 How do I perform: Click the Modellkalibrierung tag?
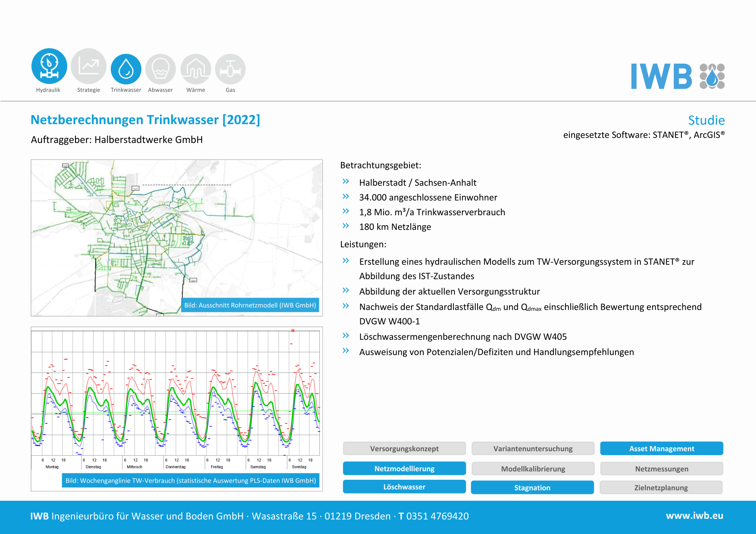tap(533, 469)
